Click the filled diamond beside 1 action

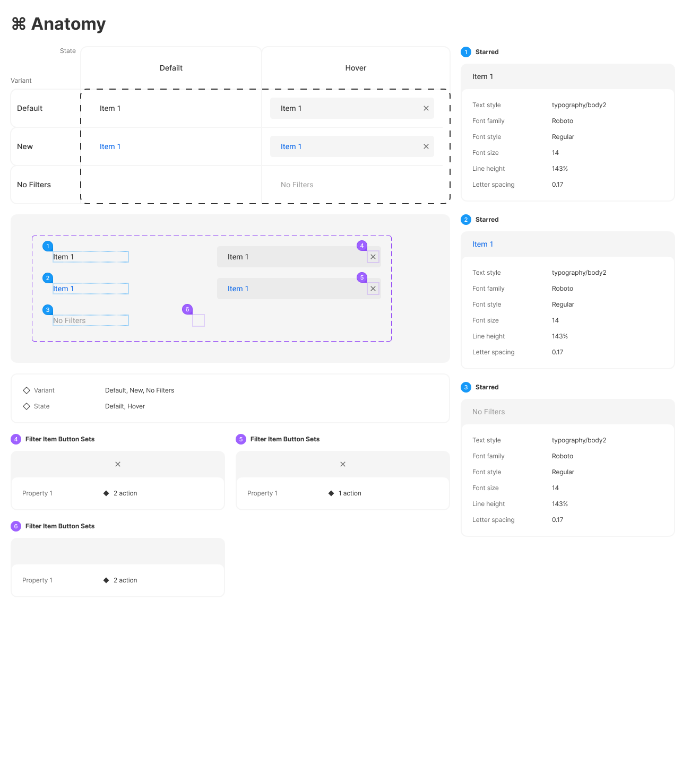(331, 493)
